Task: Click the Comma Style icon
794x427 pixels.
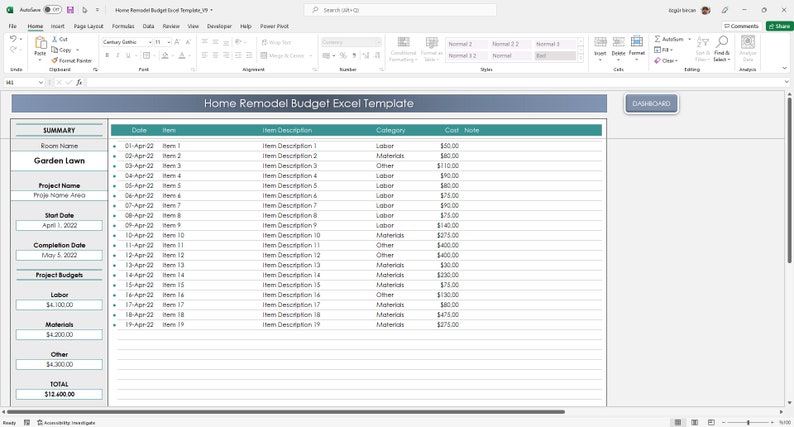Action: 354,55
